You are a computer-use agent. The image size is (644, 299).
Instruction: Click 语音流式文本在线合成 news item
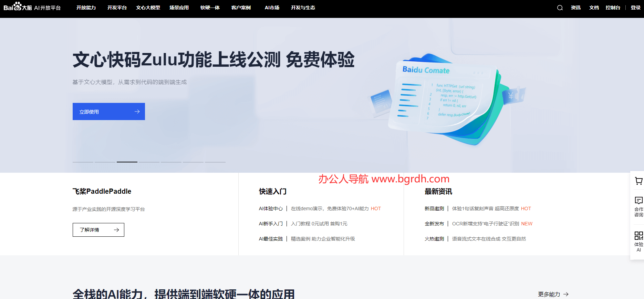tap(489, 239)
